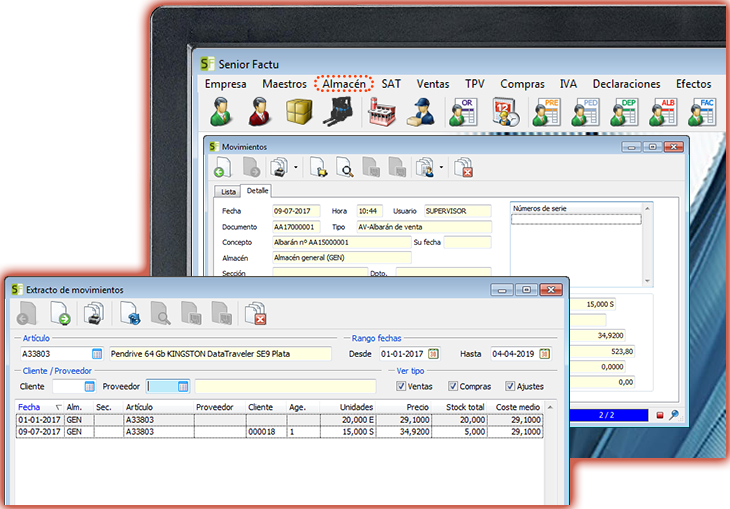
Task: Click search magnifier icon in Movimientos toolbar
Action: click(x=345, y=167)
